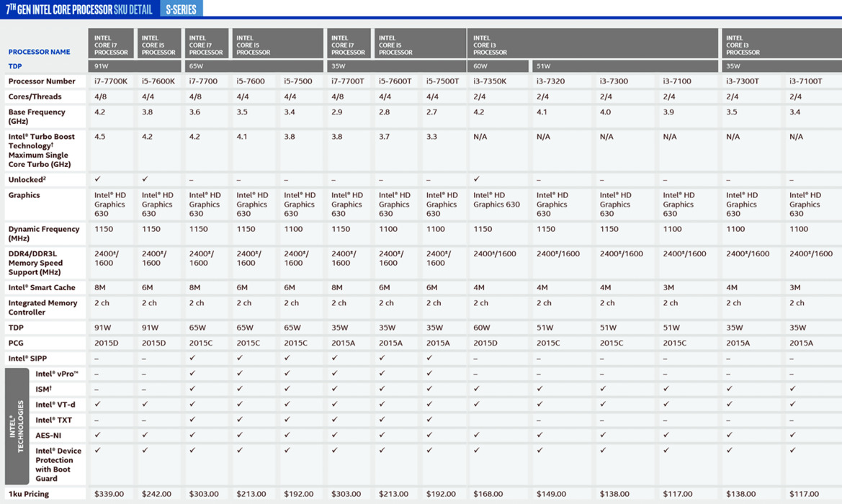Select processor number 'i5-7600K'
The width and height of the screenshot is (842, 504).
coord(158,81)
